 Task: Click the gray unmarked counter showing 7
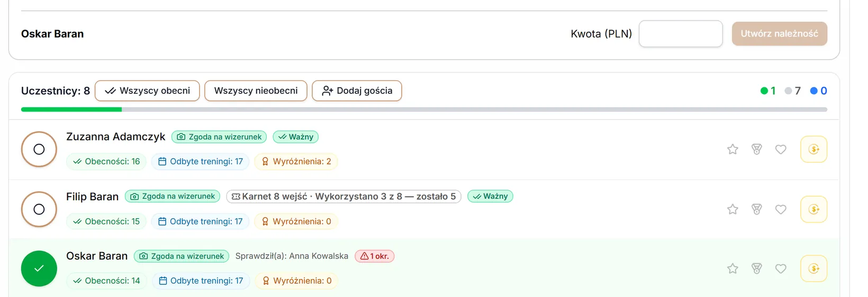click(x=793, y=91)
